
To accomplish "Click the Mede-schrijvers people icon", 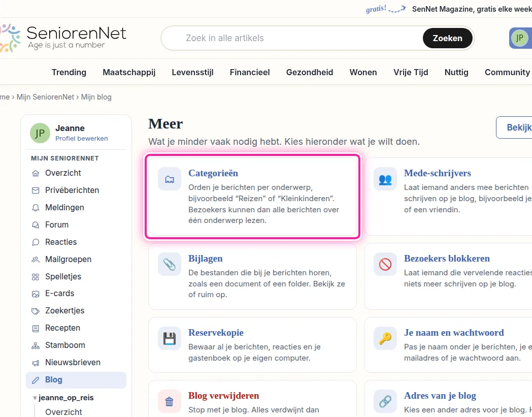I will pos(385,179).
